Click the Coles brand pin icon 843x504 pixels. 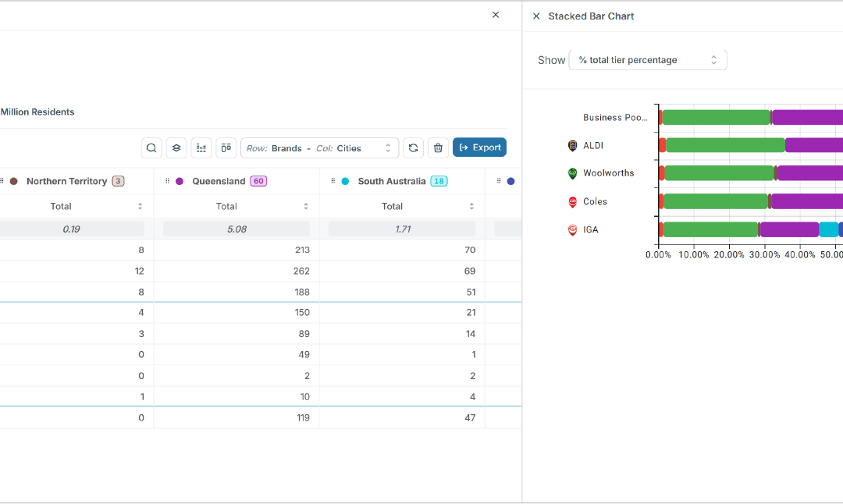572,202
